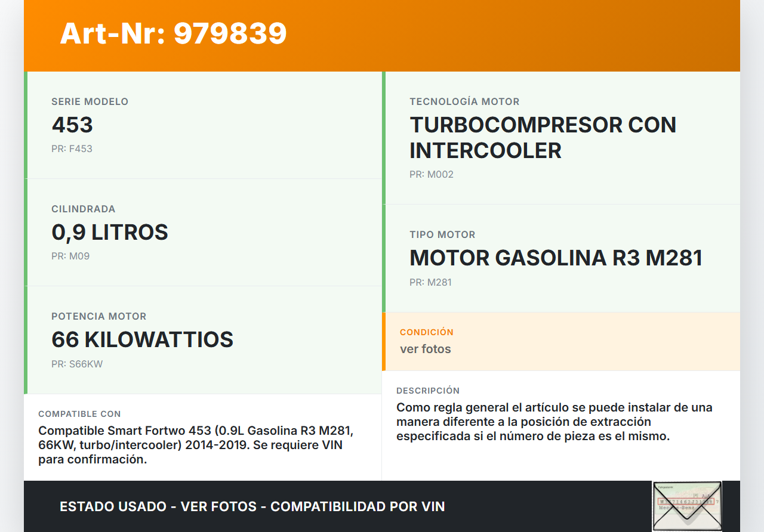Viewport: 764px width, 532px height.
Task: Click the PR: F453 code
Action: pyautogui.click(x=72, y=149)
